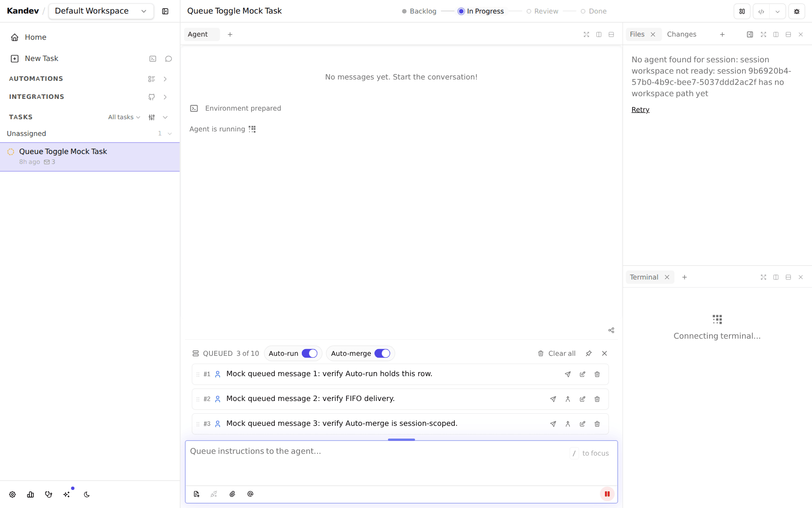Toggle dark mode moon icon
This screenshot has height=508, width=812.
(87, 494)
